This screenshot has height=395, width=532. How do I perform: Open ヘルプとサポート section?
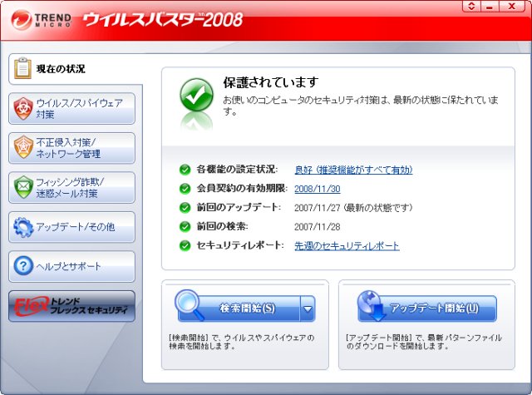(x=71, y=266)
